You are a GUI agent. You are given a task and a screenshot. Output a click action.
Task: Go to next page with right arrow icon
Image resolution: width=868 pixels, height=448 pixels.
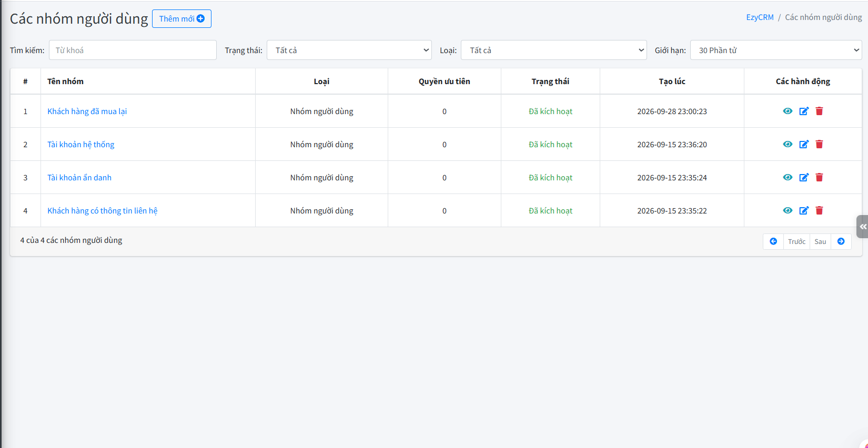841,241
